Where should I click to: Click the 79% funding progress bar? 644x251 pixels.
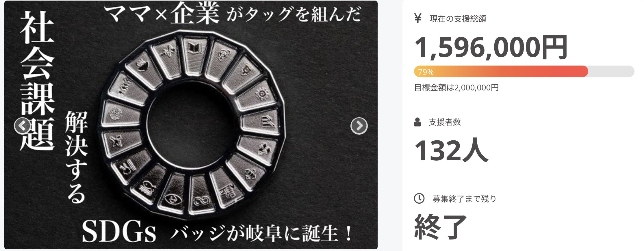[524, 71]
